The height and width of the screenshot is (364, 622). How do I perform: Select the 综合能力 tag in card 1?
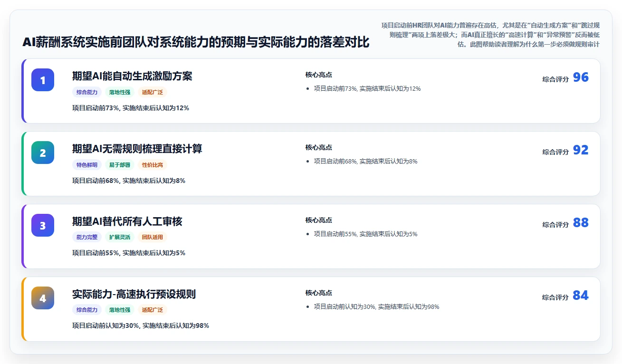87,92
